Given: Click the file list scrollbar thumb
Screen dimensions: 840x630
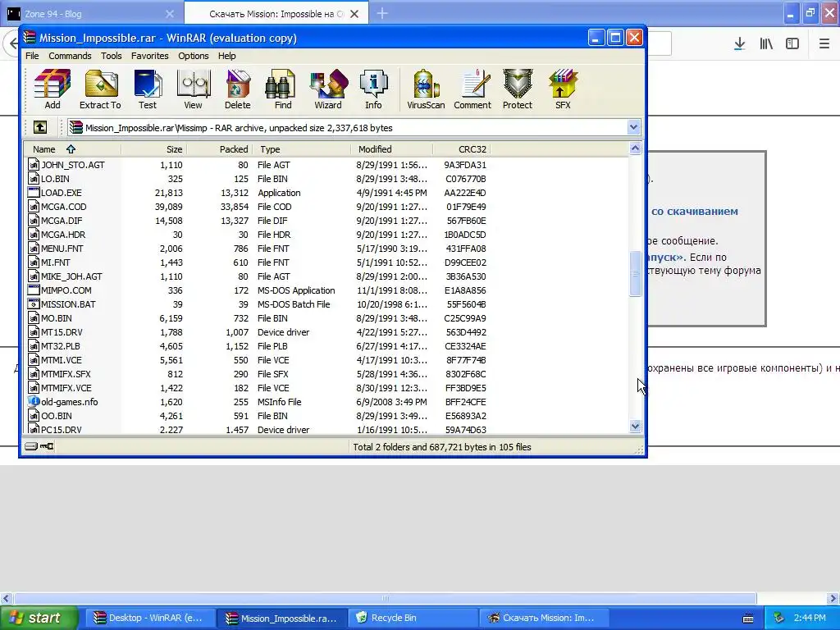Looking at the screenshot, I should (x=635, y=273).
